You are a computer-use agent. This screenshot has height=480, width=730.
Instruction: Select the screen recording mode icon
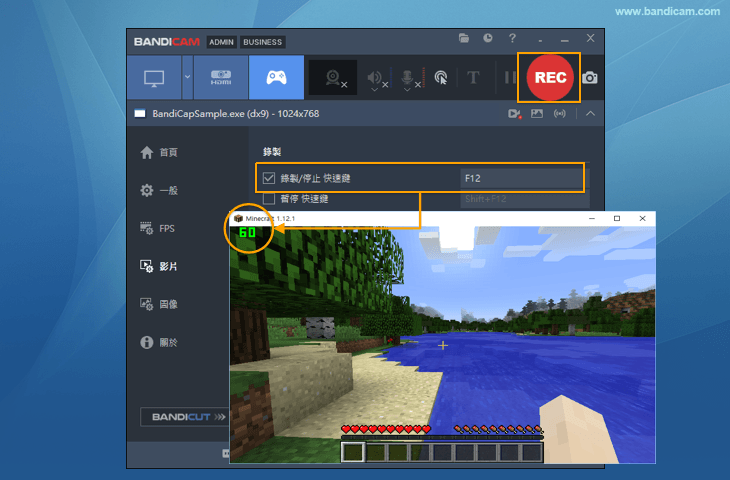(154, 78)
